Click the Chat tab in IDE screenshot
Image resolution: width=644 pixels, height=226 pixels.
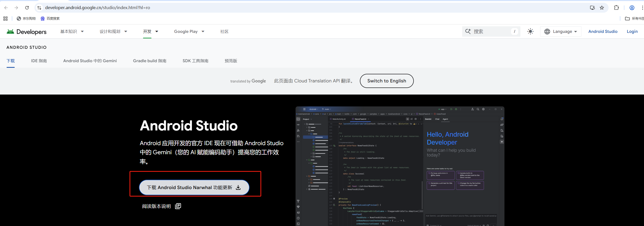(x=437, y=119)
